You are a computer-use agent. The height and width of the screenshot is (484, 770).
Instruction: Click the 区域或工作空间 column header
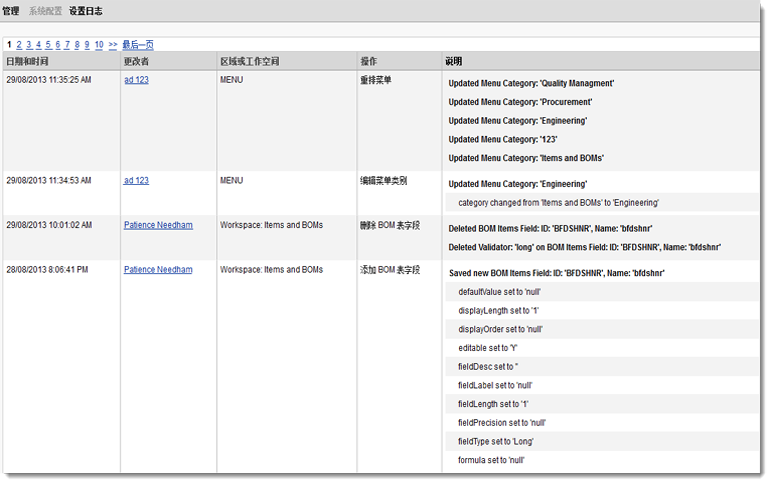249,61
